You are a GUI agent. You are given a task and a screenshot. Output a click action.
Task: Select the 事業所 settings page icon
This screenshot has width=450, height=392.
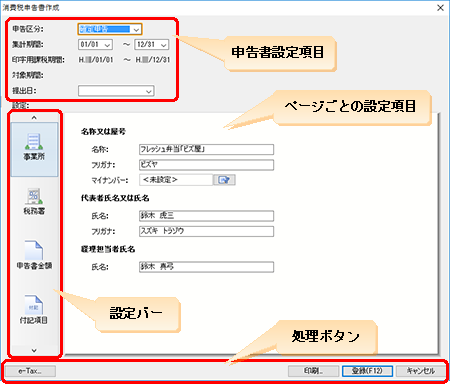(x=34, y=149)
